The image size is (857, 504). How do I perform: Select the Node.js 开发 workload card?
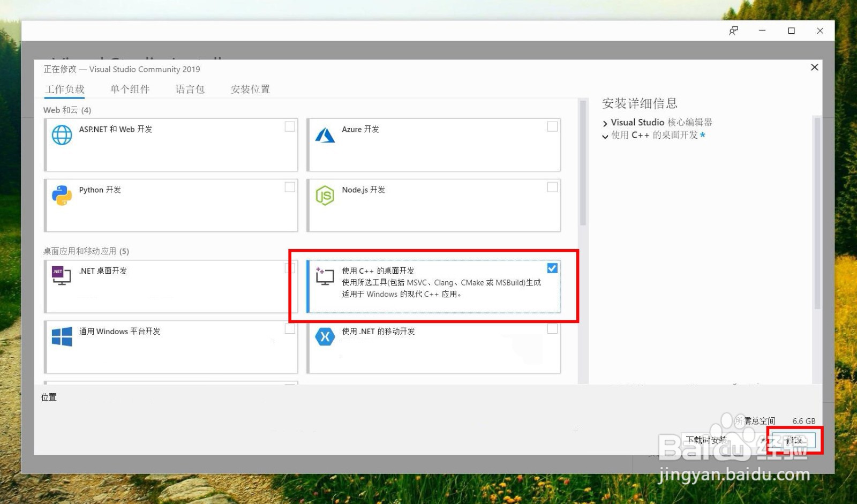pos(433,205)
